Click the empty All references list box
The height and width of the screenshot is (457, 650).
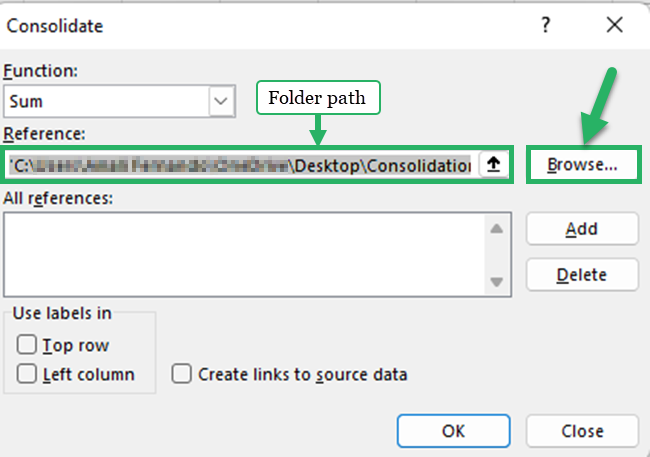pyautogui.click(x=245, y=255)
